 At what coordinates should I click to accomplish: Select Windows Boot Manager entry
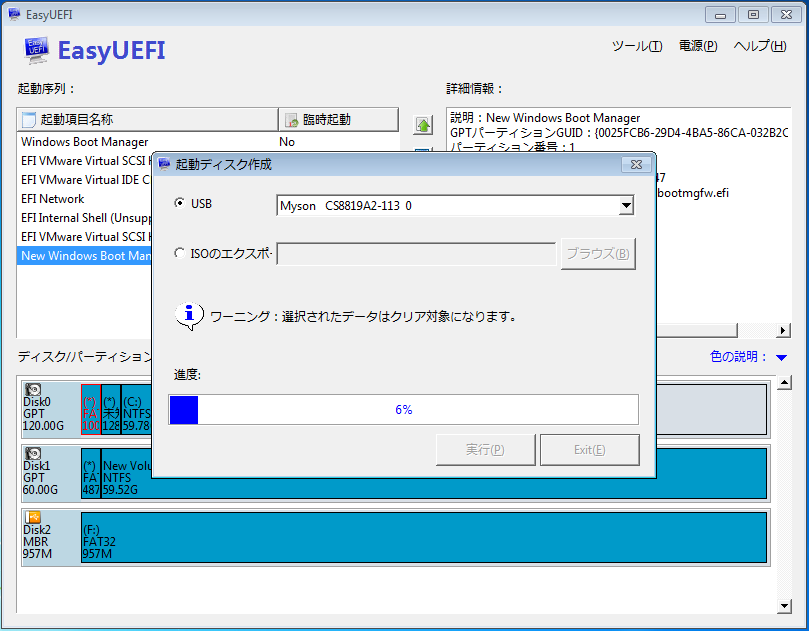(x=85, y=142)
